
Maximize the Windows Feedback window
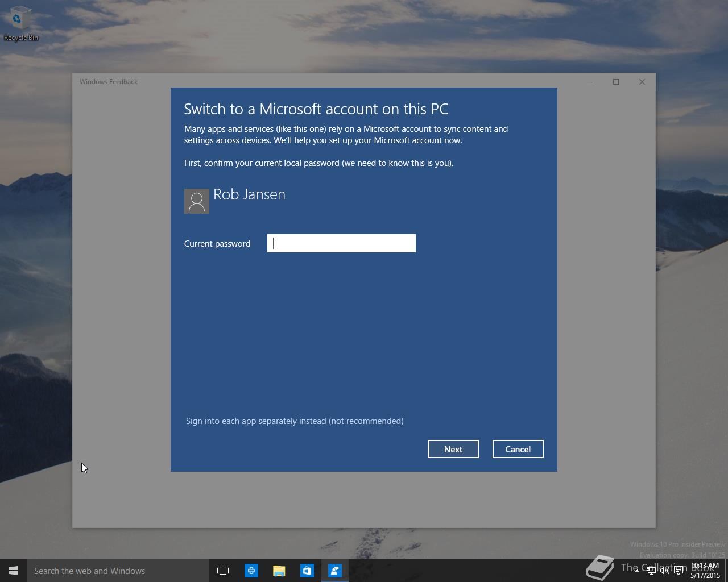(616, 82)
